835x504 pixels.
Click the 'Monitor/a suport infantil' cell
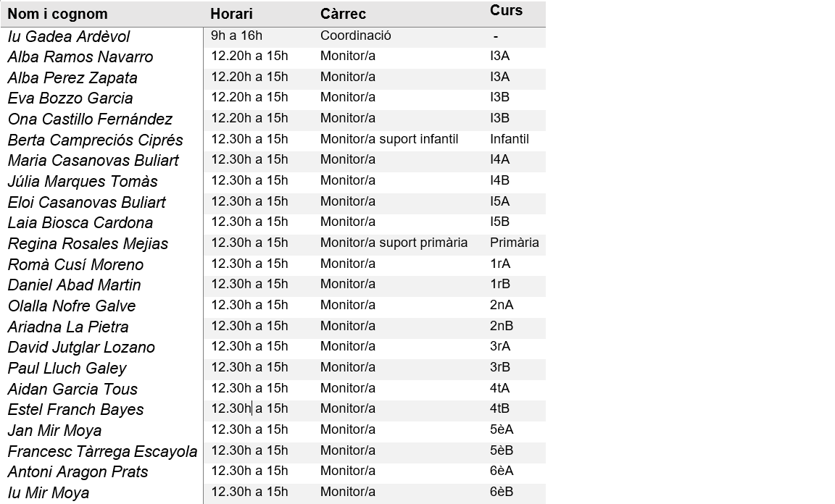[389, 139]
